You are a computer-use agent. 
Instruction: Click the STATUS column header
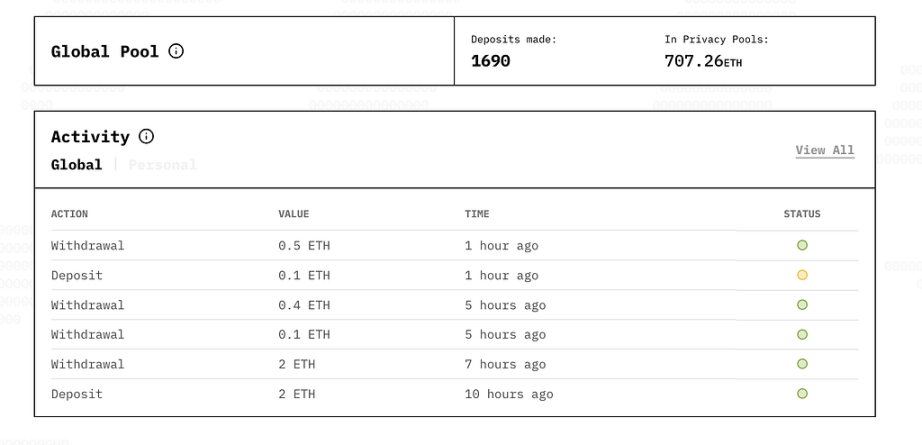click(x=802, y=214)
